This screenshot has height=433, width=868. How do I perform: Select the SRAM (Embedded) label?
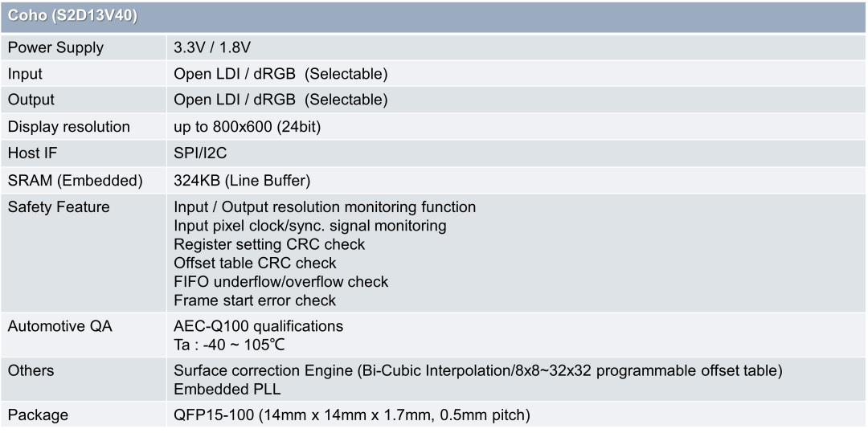click(75, 180)
